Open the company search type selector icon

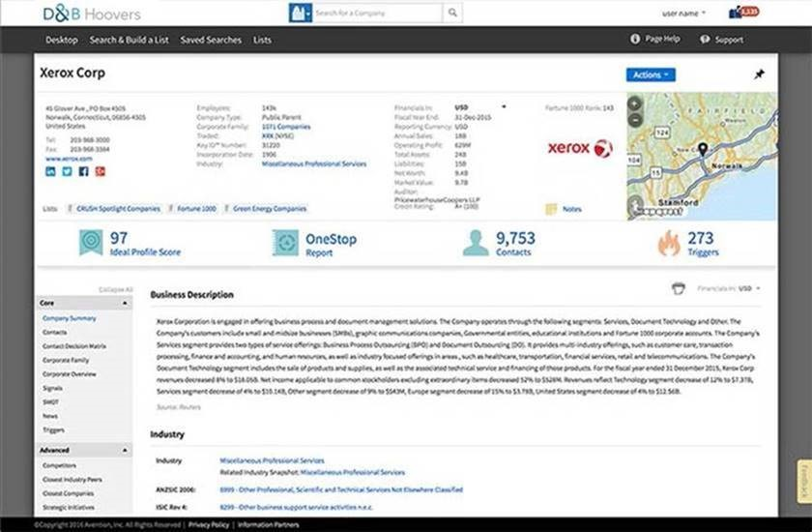300,13
